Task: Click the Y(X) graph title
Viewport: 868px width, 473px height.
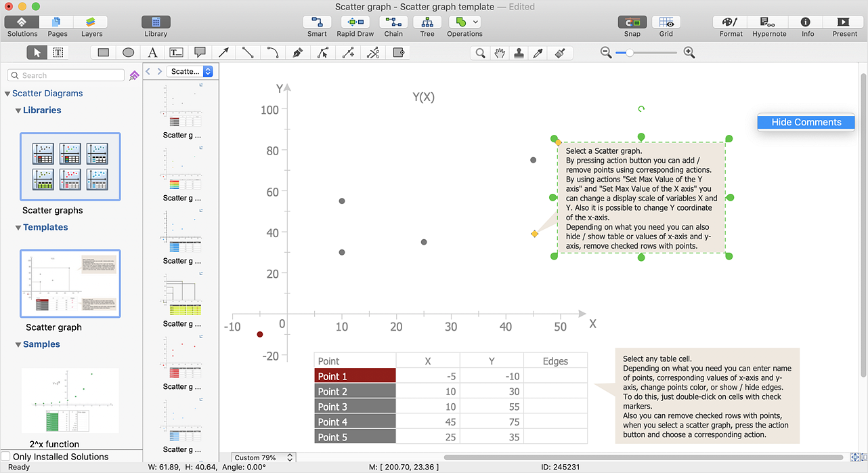Action: pyautogui.click(x=424, y=97)
